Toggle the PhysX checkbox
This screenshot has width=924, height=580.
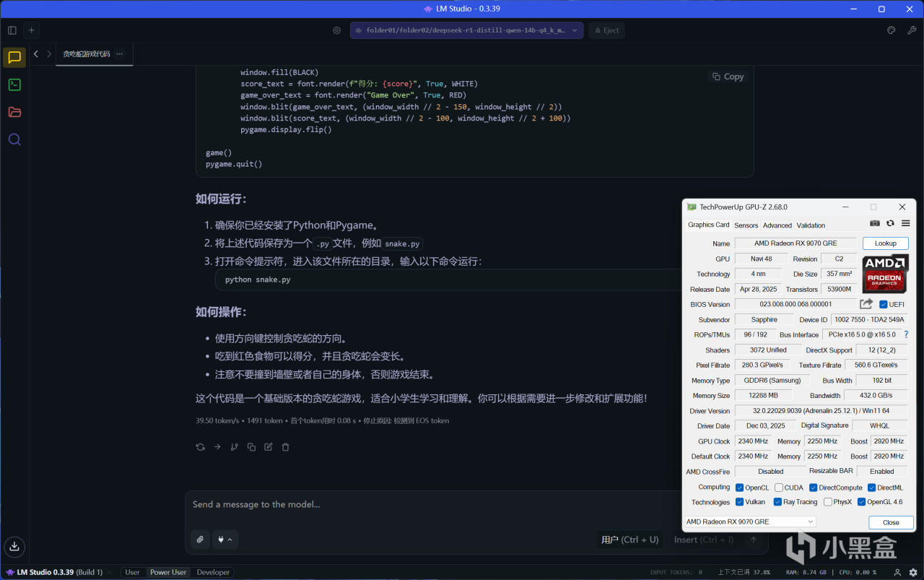828,502
